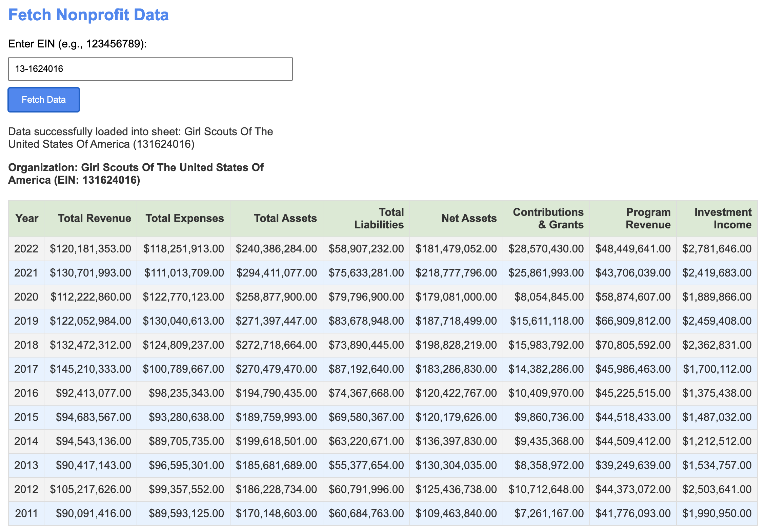Viewport: 766px width, 532px height.
Task: Click total revenue value $145,210,333.00
Action: (x=90, y=369)
